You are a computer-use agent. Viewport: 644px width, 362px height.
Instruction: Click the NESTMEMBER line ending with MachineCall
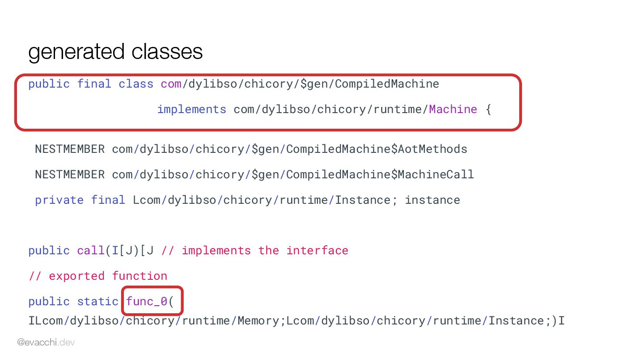point(254,175)
